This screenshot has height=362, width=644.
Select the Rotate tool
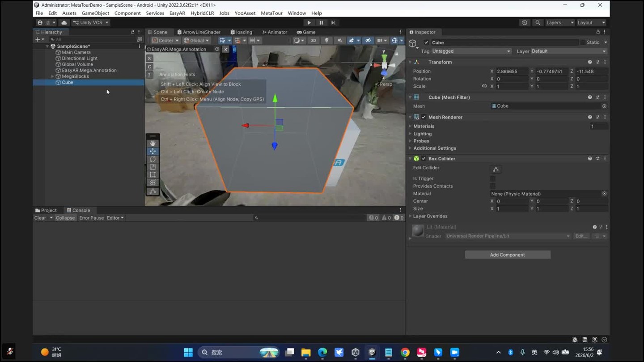click(x=153, y=159)
